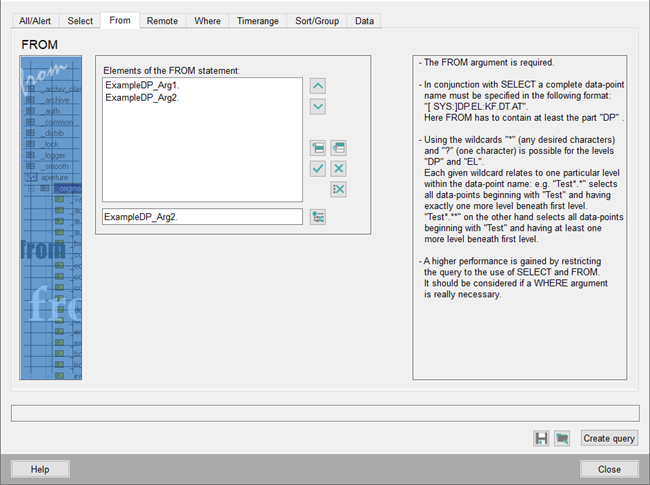This screenshot has width=650, height=485.
Task: Open the Remote tab
Action: pyautogui.click(x=162, y=20)
